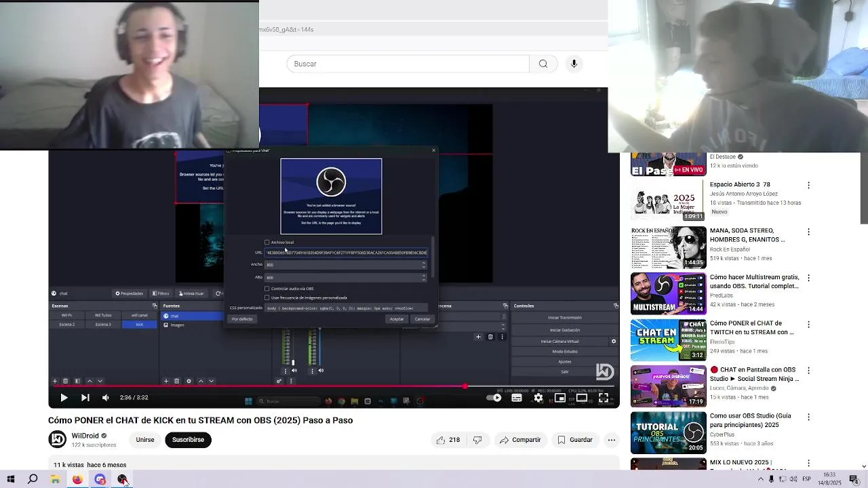Click Aceptar in OBS properties dialog

click(397, 319)
